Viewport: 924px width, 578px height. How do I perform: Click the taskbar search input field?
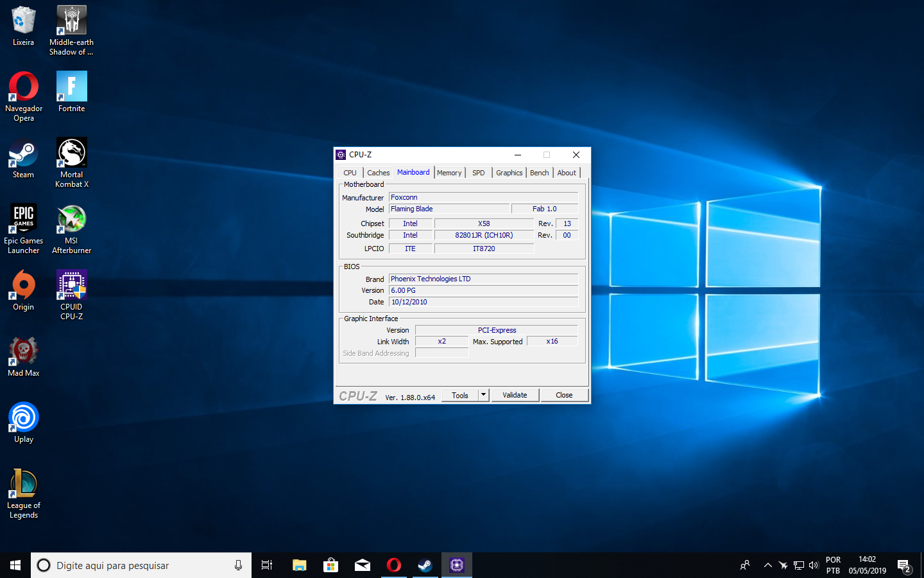pyautogui.click(x=141, y=565)
